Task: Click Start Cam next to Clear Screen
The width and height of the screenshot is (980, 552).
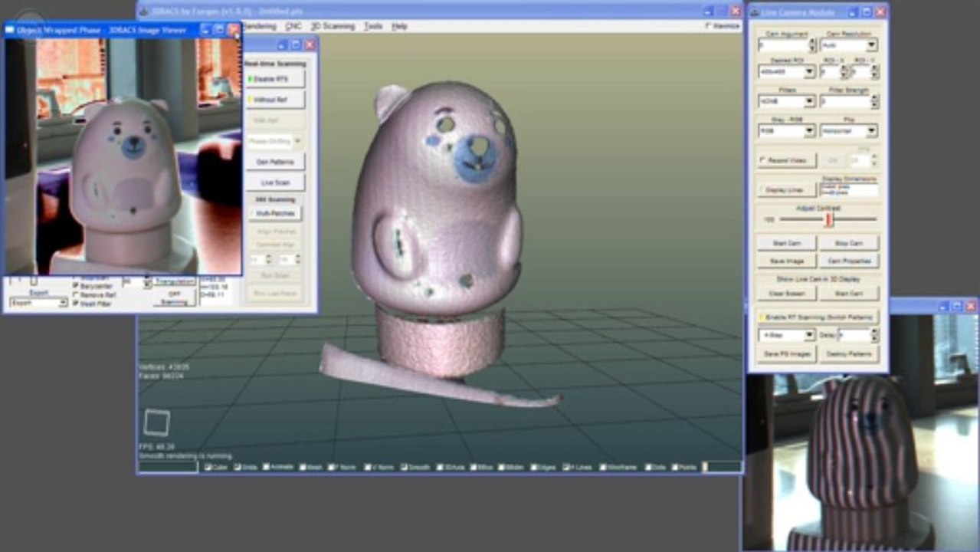Action: 848,294
